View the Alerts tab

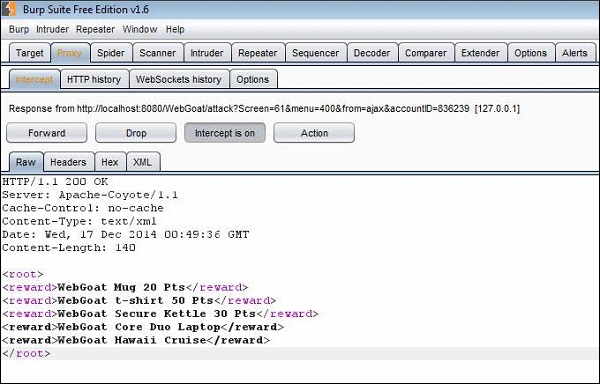click(x=575, y=53)
